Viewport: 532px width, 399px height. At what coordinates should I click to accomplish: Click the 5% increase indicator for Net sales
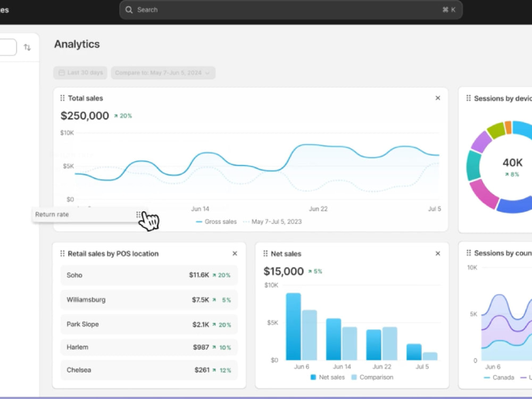point(315,271)
